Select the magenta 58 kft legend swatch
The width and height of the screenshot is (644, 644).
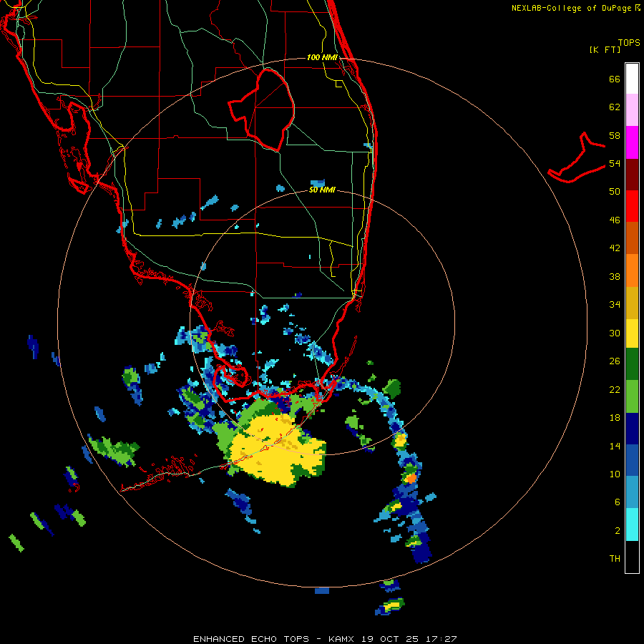pos(632,142)
